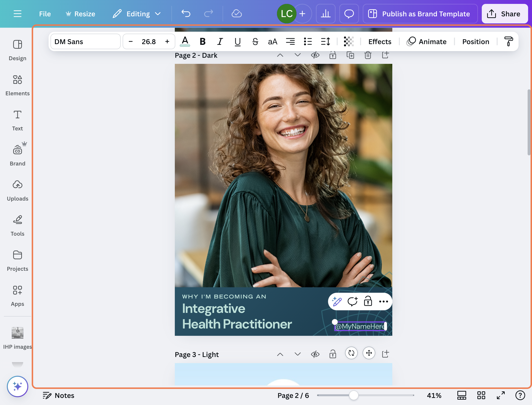
Task: Toggle bold formatting
Action: pyautogui.click(x=203, y=42)
